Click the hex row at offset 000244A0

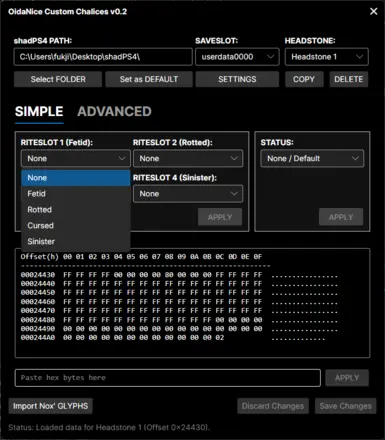click(x=172, y=338)
